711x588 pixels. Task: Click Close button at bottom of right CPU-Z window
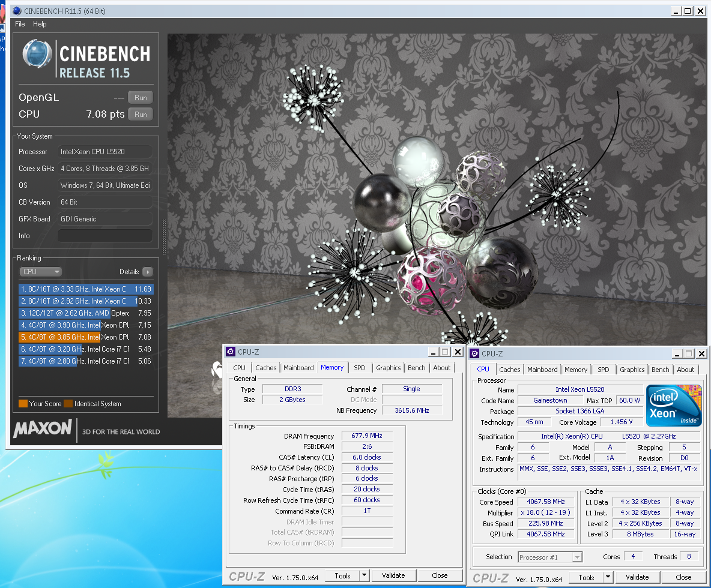click(683, 577)
